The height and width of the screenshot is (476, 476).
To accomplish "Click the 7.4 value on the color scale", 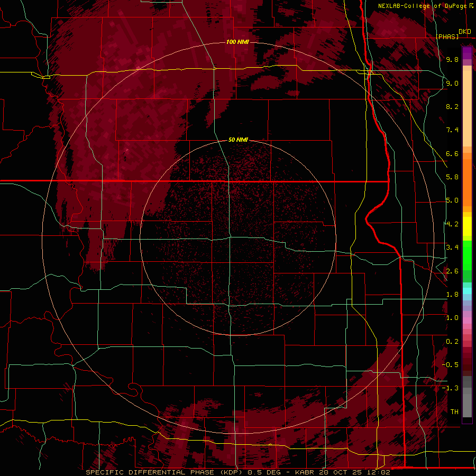I will [452, 130].
